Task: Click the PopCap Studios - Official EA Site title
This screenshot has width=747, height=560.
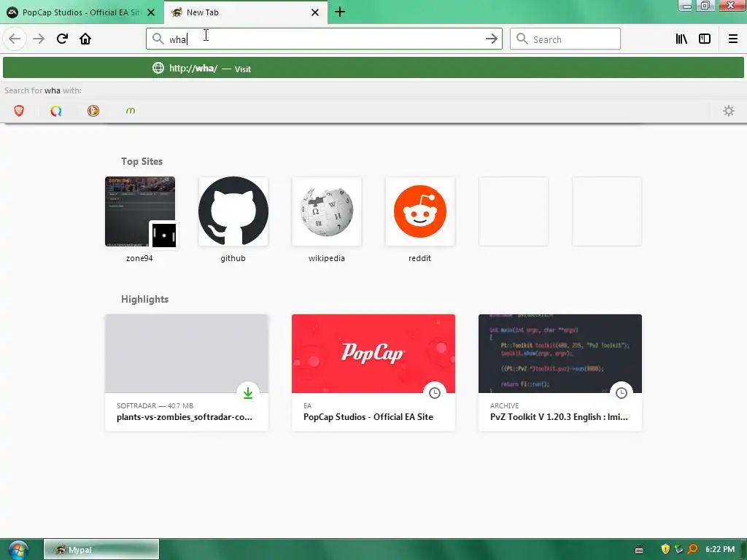Action: click(x=368, y=417)
